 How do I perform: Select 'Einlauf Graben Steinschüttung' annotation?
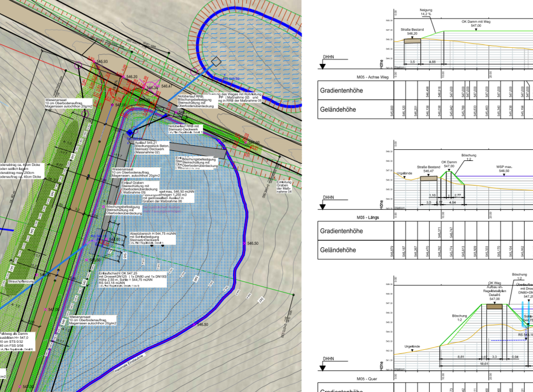tap(140, 187)
